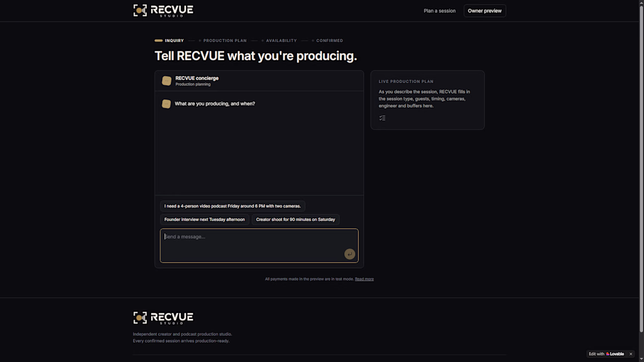Click the Edit with Lovable badge
The image size is (644, 362).
606,354
